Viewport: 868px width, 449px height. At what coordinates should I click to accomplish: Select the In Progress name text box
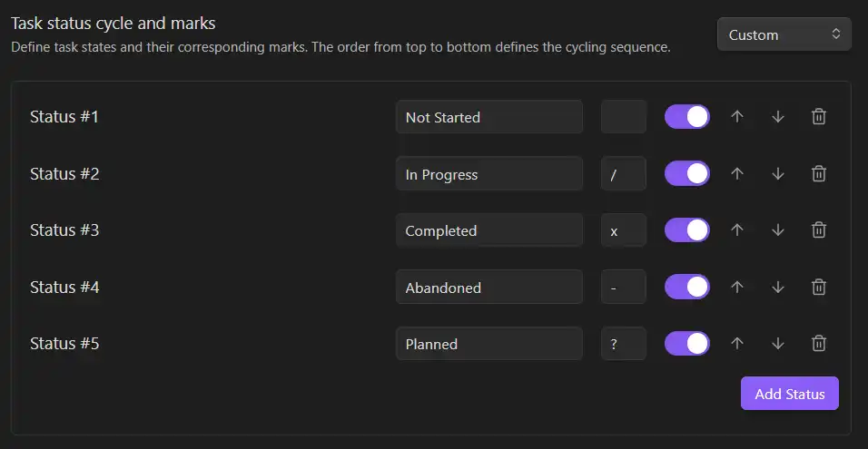[x=488, y=173]
